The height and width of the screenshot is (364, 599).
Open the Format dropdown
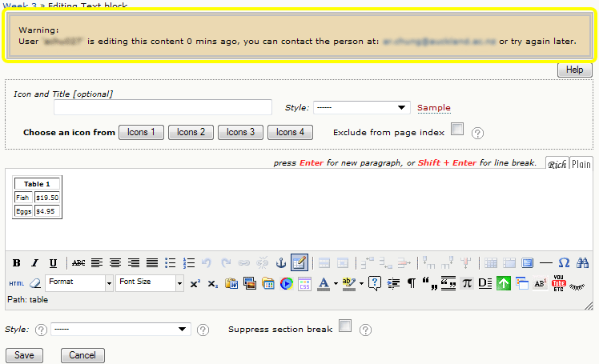tap(79, 283)
